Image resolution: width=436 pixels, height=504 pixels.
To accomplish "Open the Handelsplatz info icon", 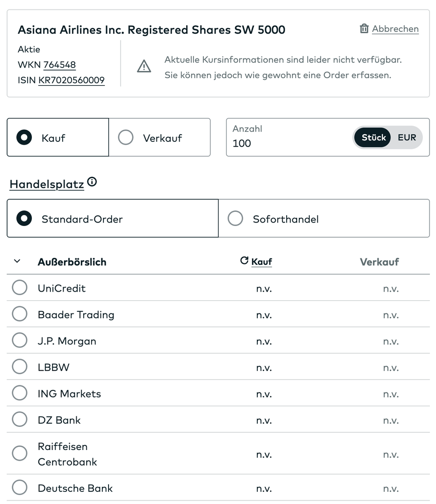I will (x=92, y=182).
